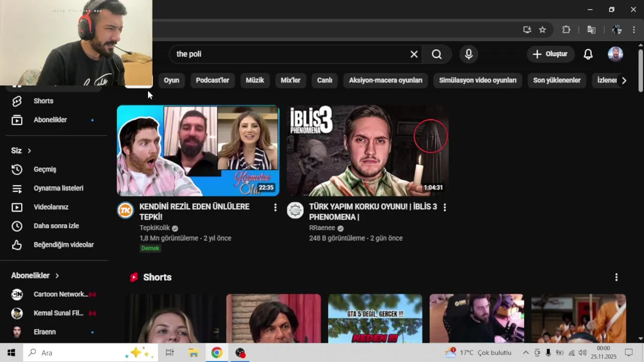Click the Windows search box Ara
This screenshot has height=362, width=644.
point(91,352)
